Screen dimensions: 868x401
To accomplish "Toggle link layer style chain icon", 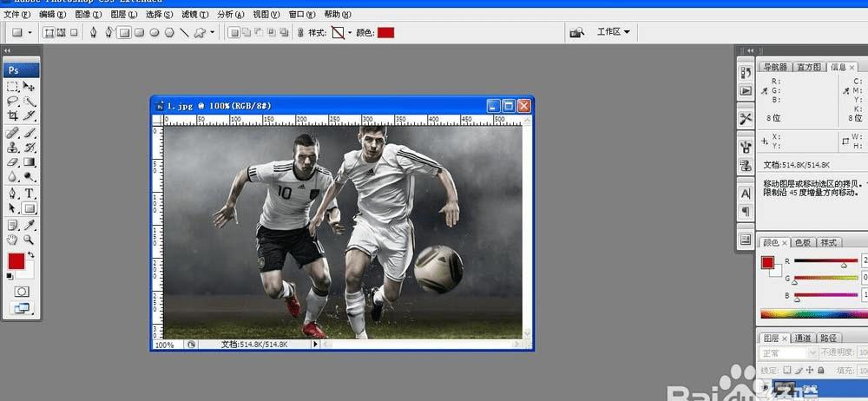I will point(300,33).
